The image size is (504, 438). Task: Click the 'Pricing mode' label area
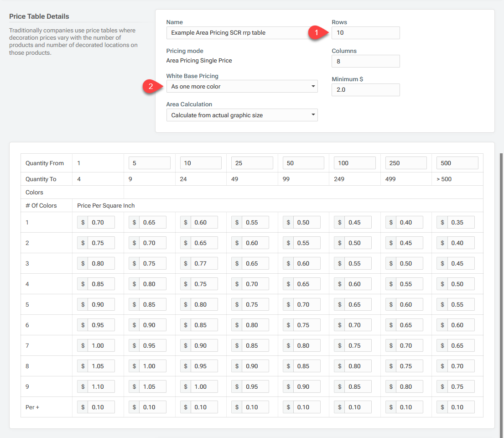[x=184, y=51]
